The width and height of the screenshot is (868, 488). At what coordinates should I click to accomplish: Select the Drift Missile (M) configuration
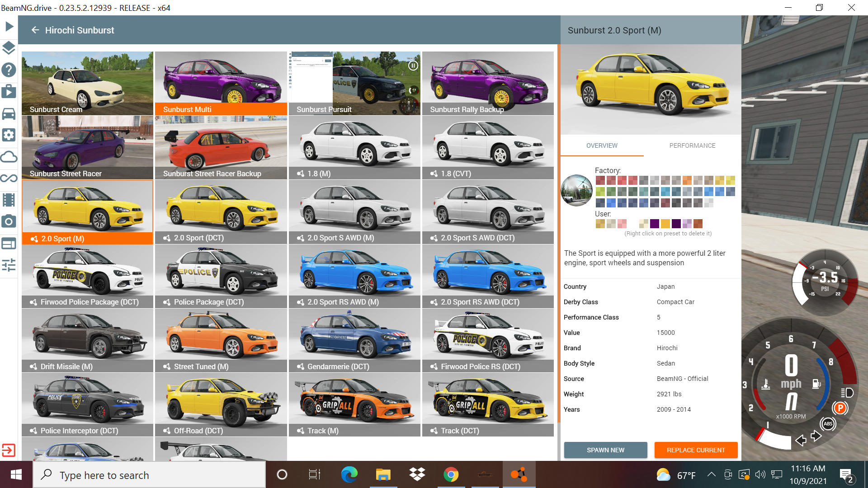tap(88, 340)
